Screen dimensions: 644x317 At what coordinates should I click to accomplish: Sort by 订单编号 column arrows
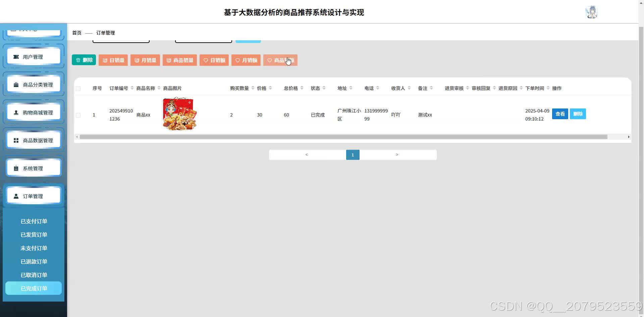pyautogui.click(x=132, y=88)
